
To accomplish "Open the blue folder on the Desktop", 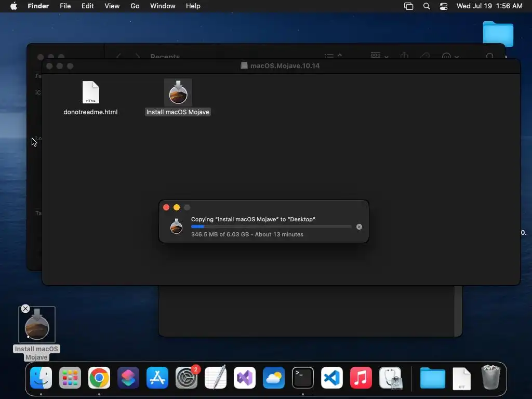I will (498, 34).
